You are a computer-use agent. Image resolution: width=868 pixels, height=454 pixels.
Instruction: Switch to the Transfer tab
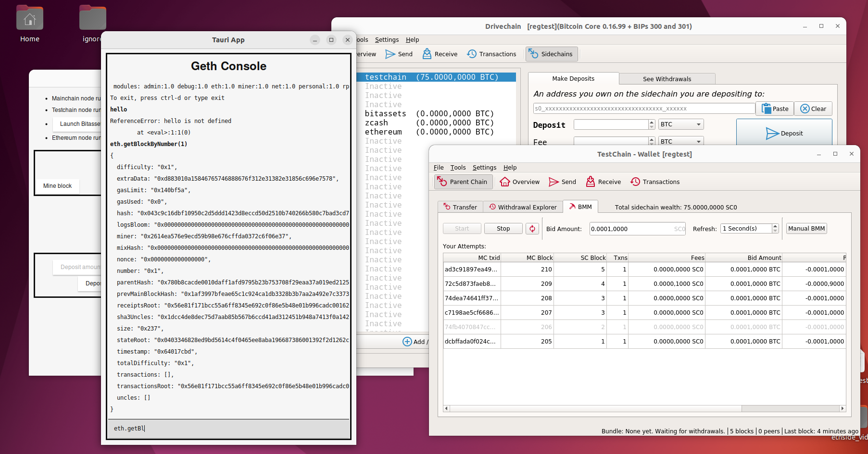460,207
